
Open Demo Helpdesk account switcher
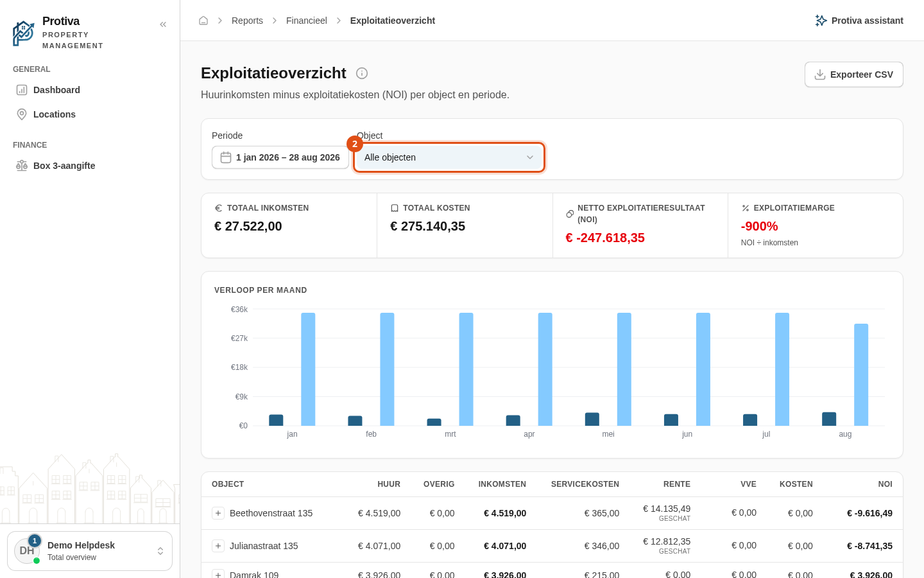tap(90, 551)
